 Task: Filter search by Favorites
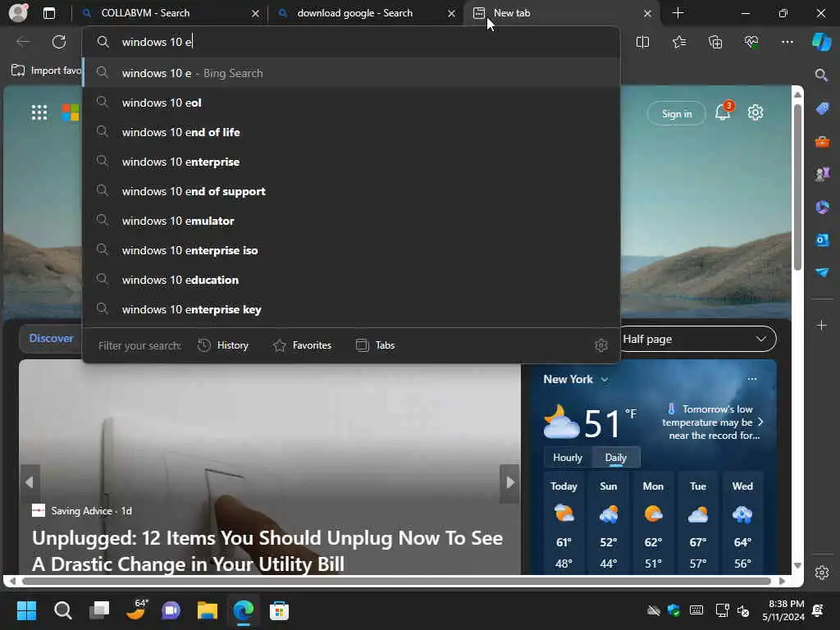click(302, 345)
